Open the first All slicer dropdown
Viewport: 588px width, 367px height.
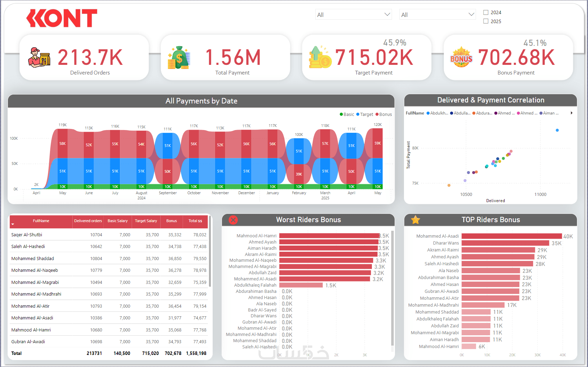click(x=353, y=14)
